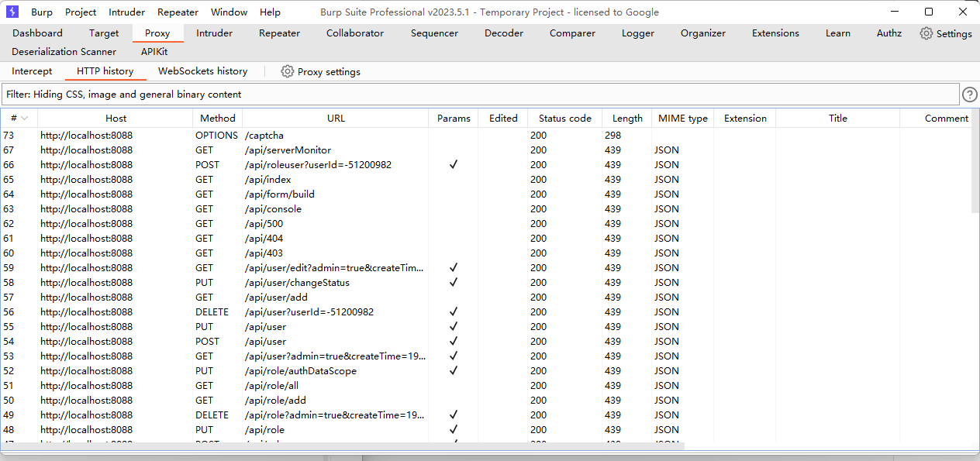The height and width of the screenshot is (461, 980).
Task: Click length value 298 in row 73
Action: tap(612, 136)
